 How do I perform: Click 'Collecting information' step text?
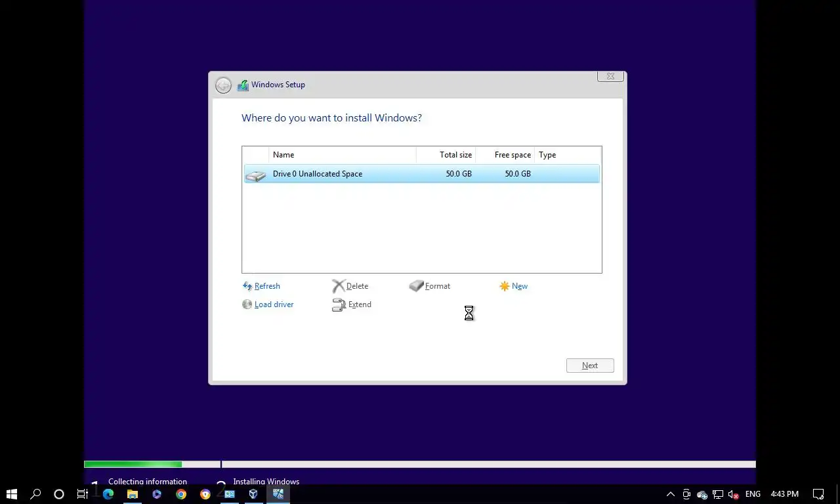click(148, 481)
